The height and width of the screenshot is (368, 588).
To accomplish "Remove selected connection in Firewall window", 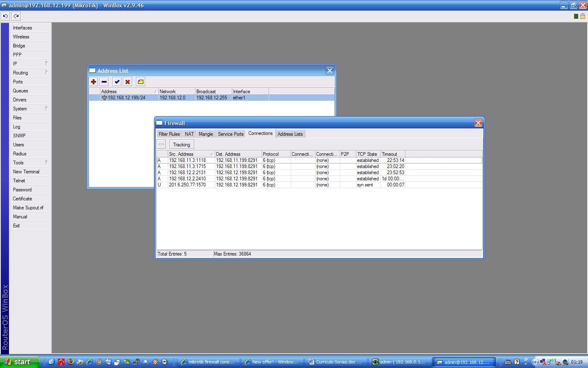I will [161, 144].
